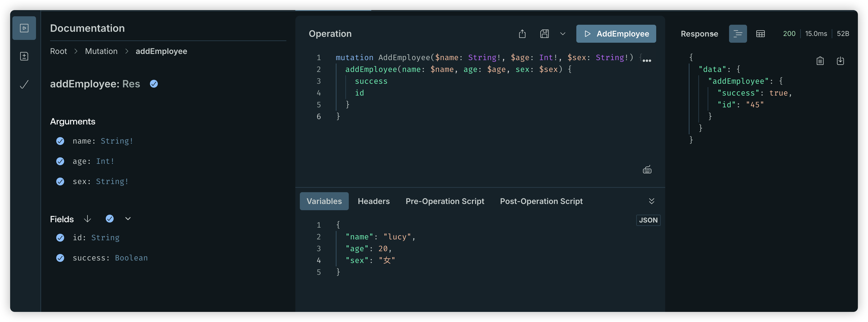Collapse the variables panel
This screenshot has height=322, width=868.
tap(651, 201)
